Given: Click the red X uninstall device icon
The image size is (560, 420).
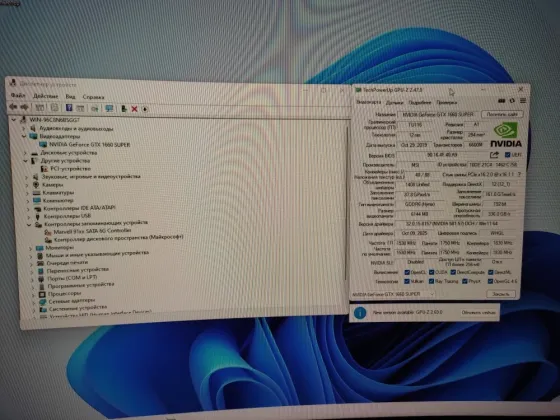Looking at the screenshot, I should (x=134, y=109).
